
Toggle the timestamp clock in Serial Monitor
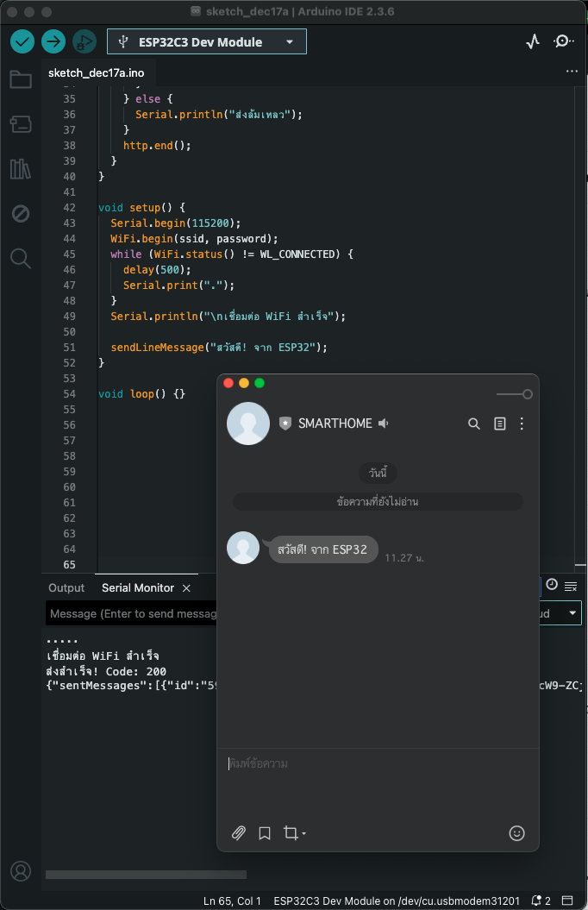552,585
